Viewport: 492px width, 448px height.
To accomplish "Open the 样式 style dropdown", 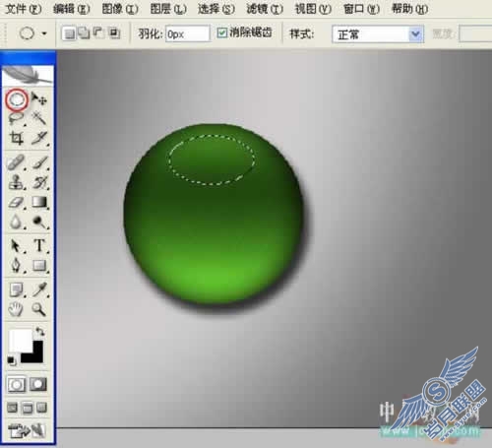I will [378, 34].
